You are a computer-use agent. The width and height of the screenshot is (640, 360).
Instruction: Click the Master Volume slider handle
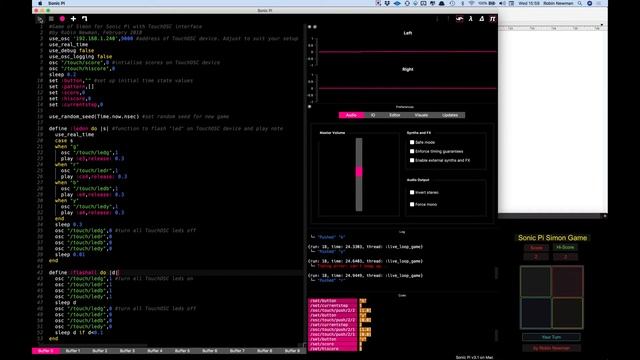(359, 172)
